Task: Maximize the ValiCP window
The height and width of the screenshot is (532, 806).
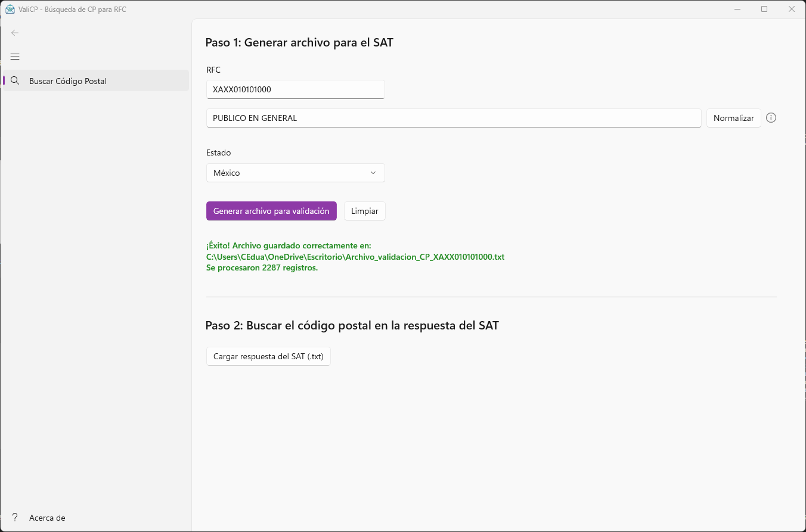Action: point(764,10)
